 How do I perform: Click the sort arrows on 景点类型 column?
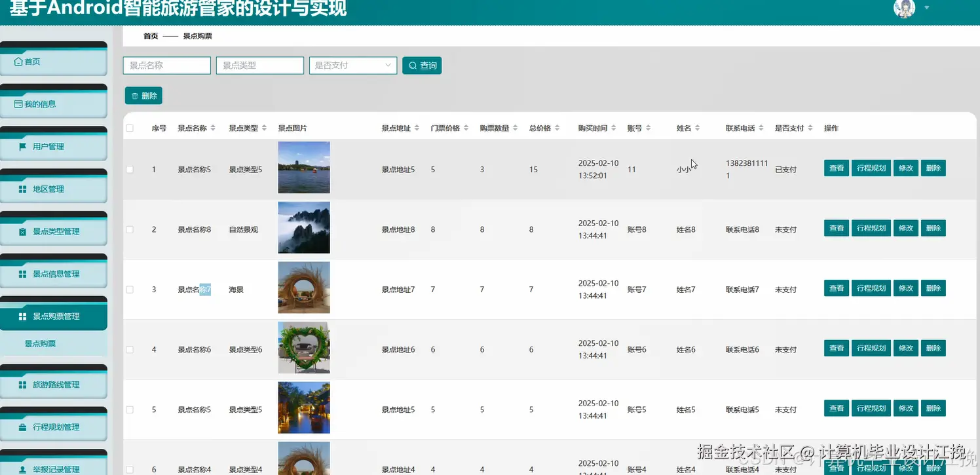pos(264,128)
